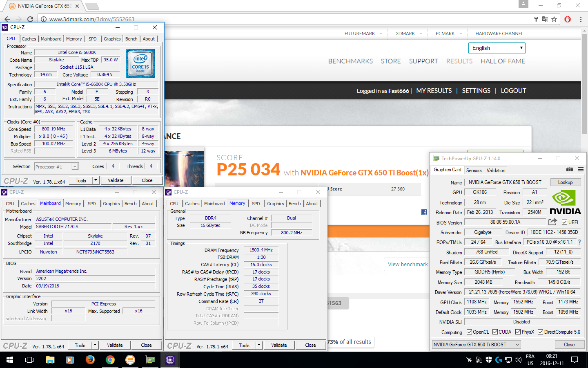The height and width of the screenshot is (368, 588).
Task: Open HALL OF FAME navigation link
Action: pos(503,61)
